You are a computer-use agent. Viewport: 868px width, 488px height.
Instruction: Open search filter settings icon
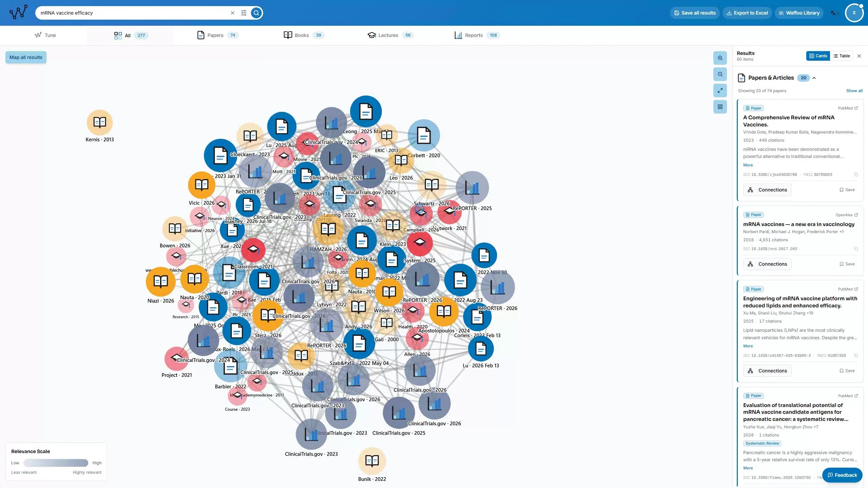[x=244, y=13]
